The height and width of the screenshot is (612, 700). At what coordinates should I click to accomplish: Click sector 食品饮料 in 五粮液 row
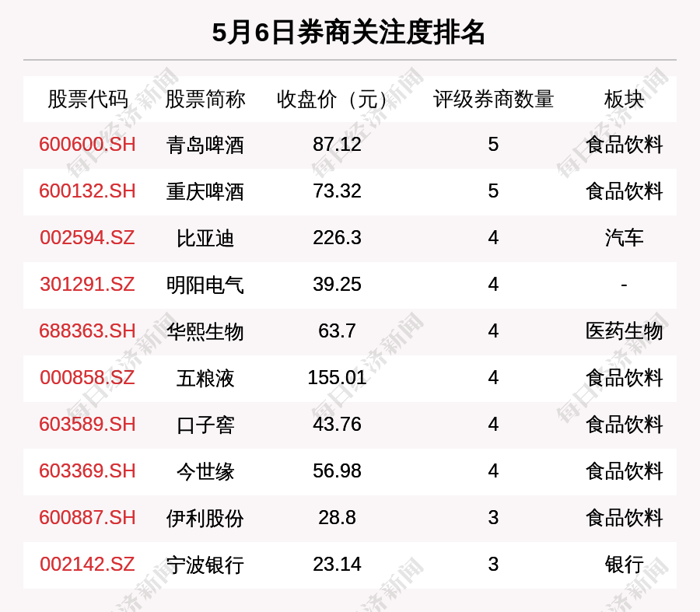coord(624,378)
